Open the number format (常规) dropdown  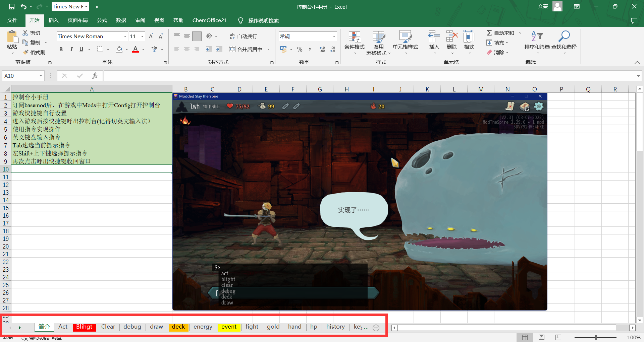tap(334, 36)
